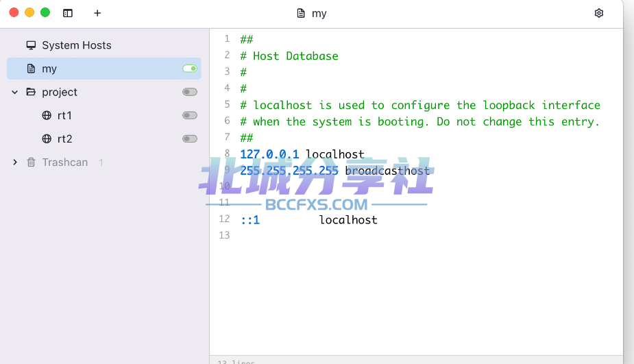The image size is (634, 364).
Task: Click the 'when the system is booting' comment
Action: click(420, 121)
